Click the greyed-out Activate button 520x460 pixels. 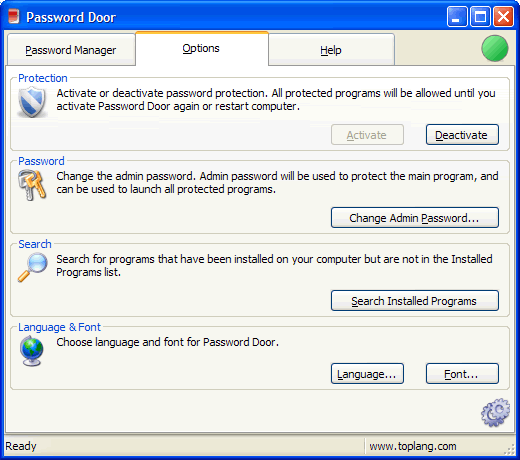click(367, 135)
